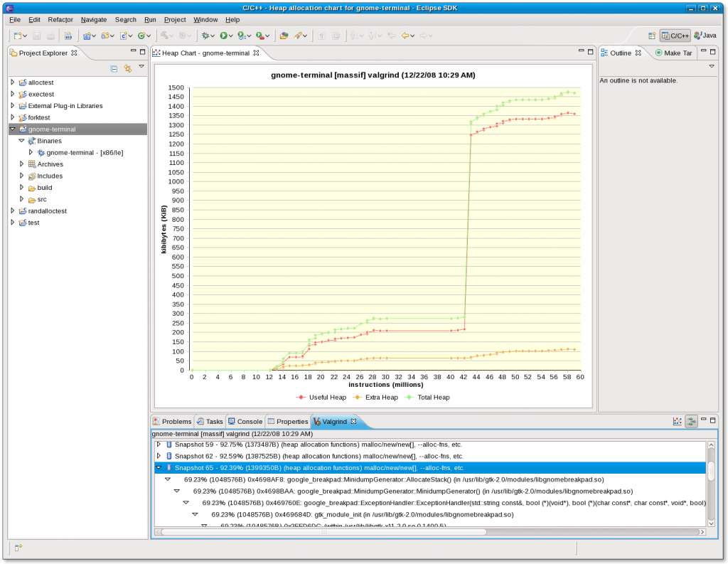This screenshot has width=728, height=564.
Task: Open the Window menu
Action: pos(205,19)
